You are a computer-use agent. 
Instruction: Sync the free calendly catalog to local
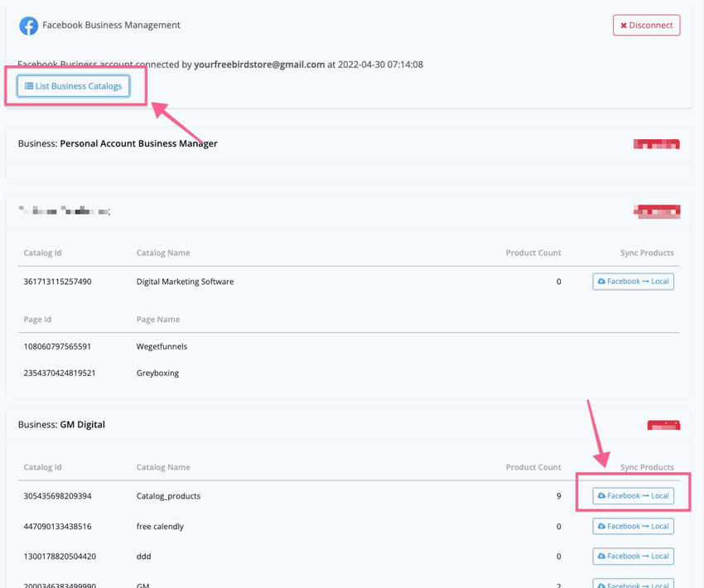(x=633, y=526)
